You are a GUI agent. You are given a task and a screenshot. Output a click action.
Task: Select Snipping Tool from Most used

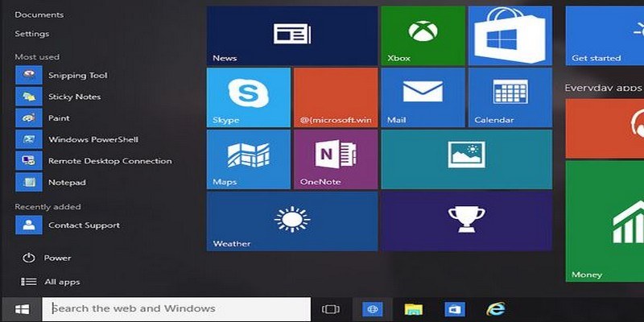pos(77,76)
